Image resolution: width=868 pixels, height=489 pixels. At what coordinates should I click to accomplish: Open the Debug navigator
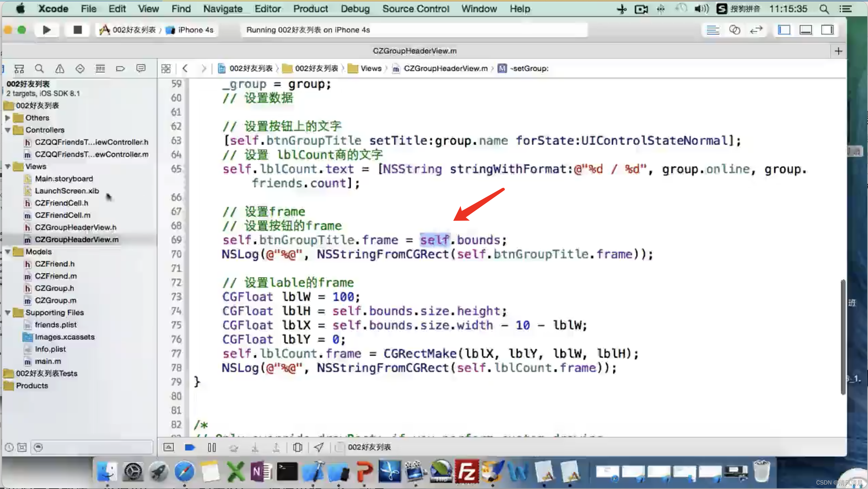[100, 69]
